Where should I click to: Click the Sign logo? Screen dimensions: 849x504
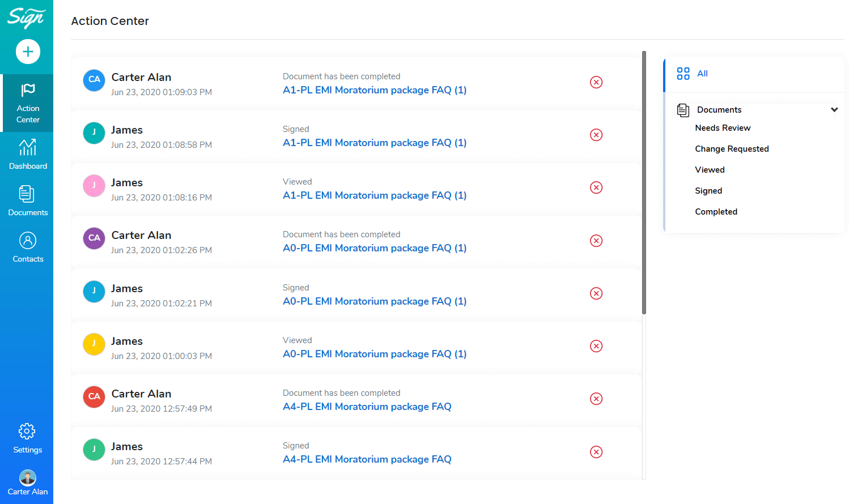tap(26, 18)
